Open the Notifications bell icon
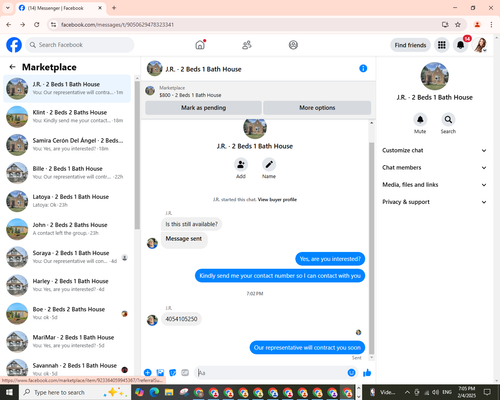This screenshot has width=500, height=400. point(460,45)
